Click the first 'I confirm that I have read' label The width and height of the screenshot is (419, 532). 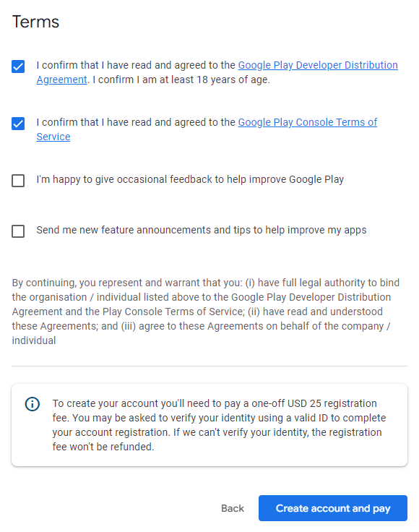[x=136, y=65]
